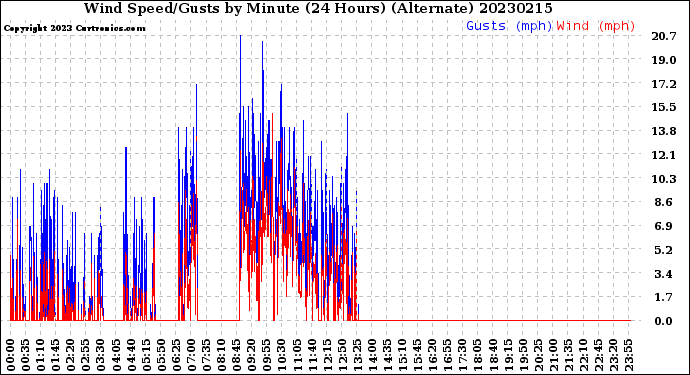This screenshot has height=375, width=690.
Task: Click the 19:15 time label
Action: [x=507, y=355]
